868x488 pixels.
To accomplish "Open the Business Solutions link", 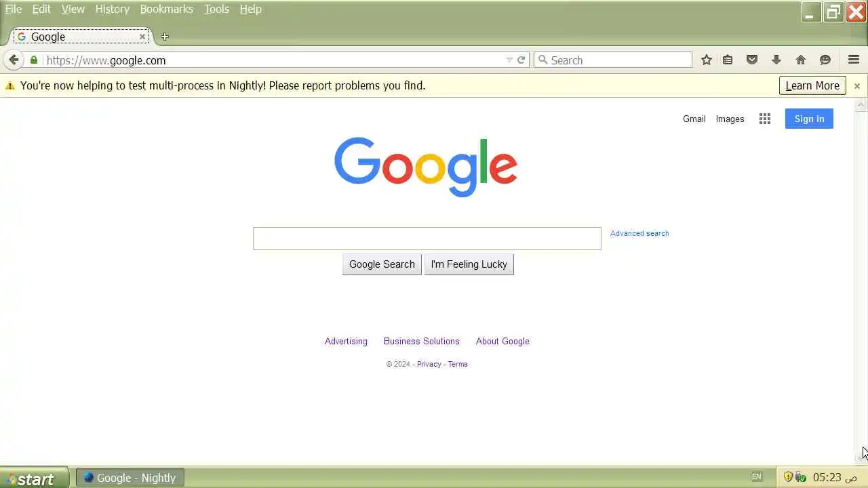I will click(x=422, y=341).
